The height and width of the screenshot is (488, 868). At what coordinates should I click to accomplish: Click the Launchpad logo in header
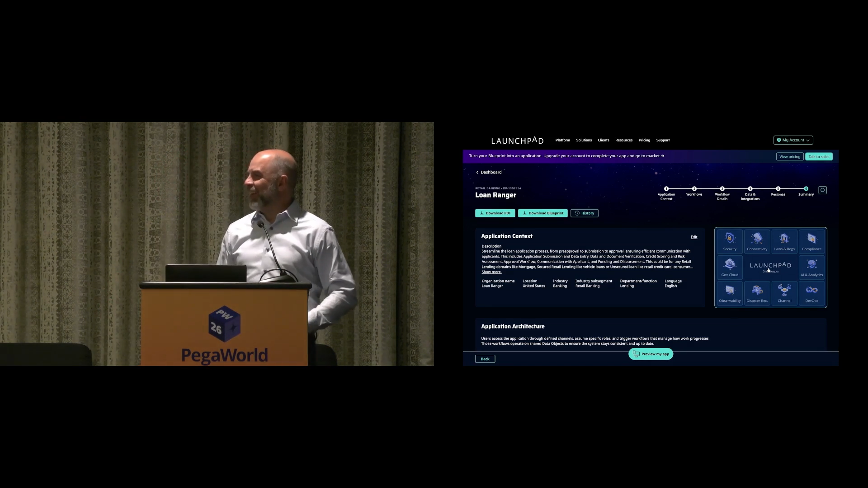click(517, 141)
